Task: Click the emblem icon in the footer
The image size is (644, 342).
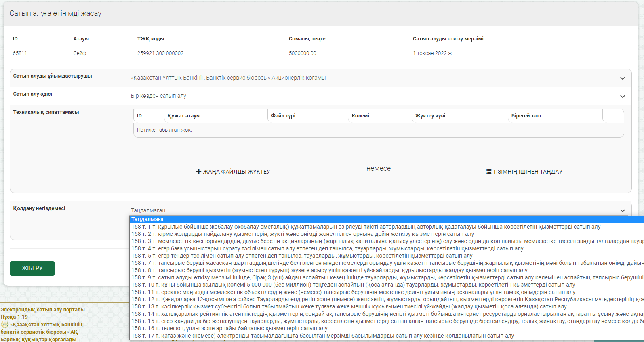Action: [5, 325]
